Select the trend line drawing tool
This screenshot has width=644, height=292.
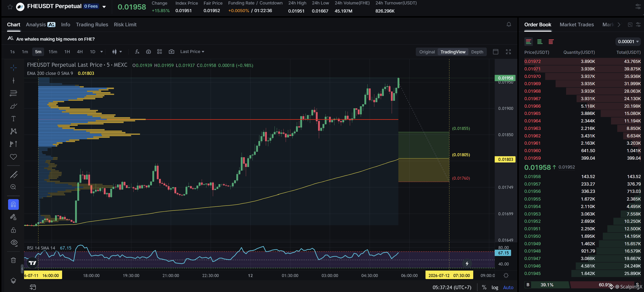(x=14, y=80)
